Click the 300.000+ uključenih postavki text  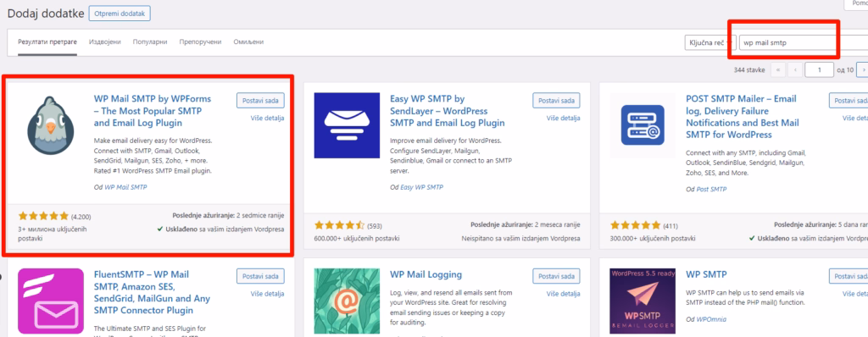pyautogui.click(x=652, y=239)
